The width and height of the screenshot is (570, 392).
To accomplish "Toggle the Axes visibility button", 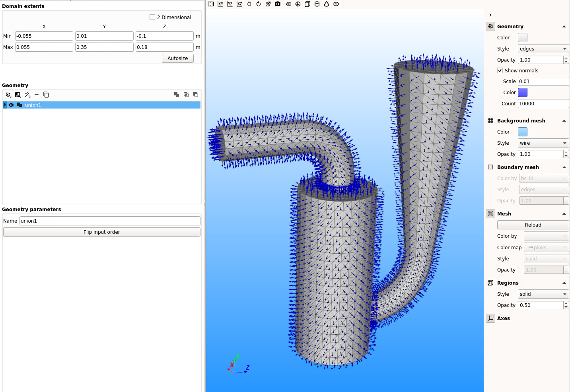I will [490, 318].
